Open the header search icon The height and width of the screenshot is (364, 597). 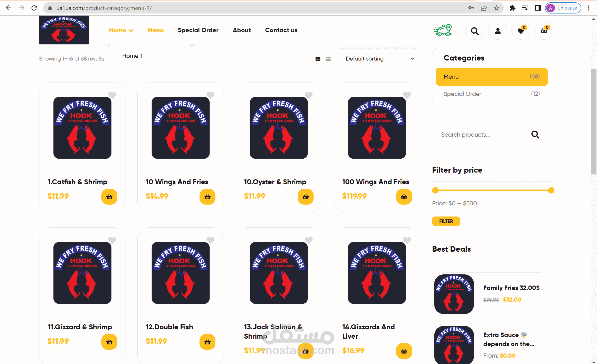tap(475, 31)
